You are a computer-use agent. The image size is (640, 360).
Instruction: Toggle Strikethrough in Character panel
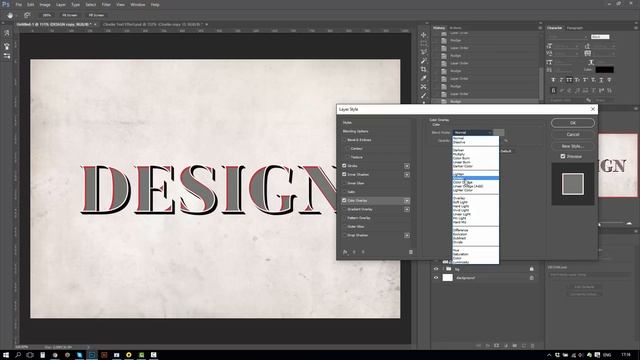pos(609,80)
